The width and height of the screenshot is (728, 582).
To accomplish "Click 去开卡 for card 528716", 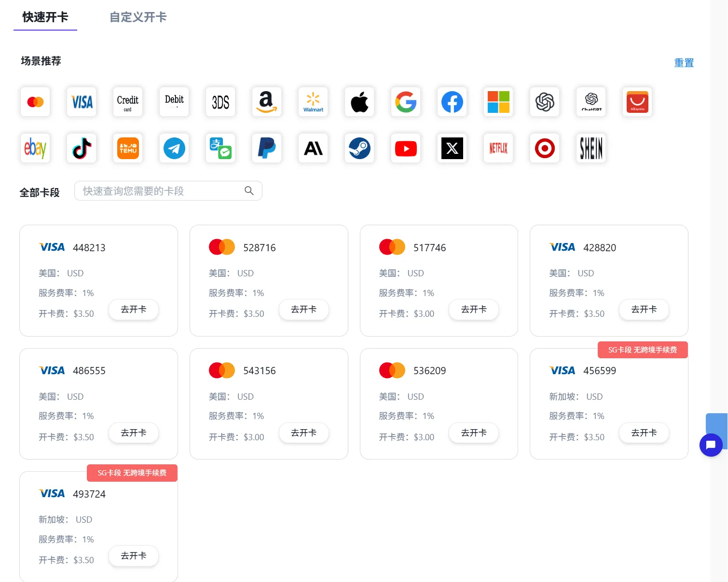I will pyautogui.click(x=304, y=310).
